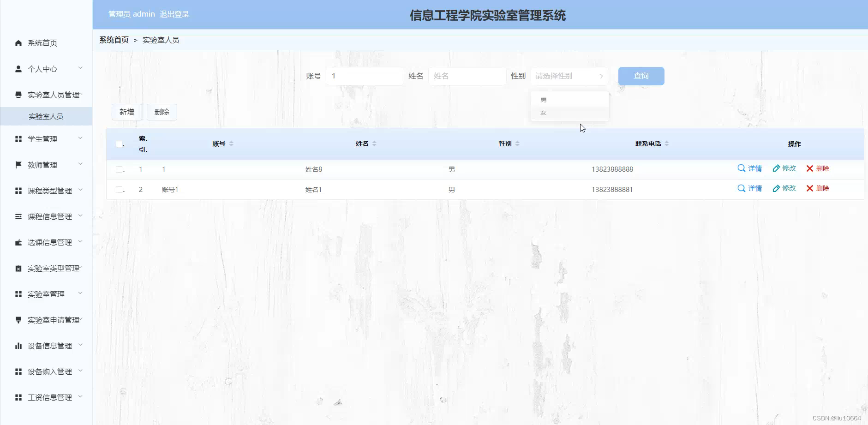
Task: Open 系统首页 from the breadcrumb
Action: click(x=113, y=40)
